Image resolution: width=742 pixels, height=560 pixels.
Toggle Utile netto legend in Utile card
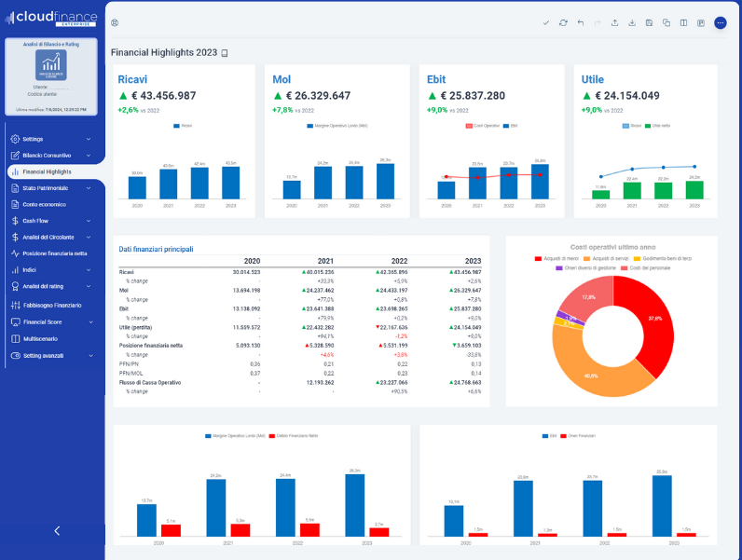point(657,126)
